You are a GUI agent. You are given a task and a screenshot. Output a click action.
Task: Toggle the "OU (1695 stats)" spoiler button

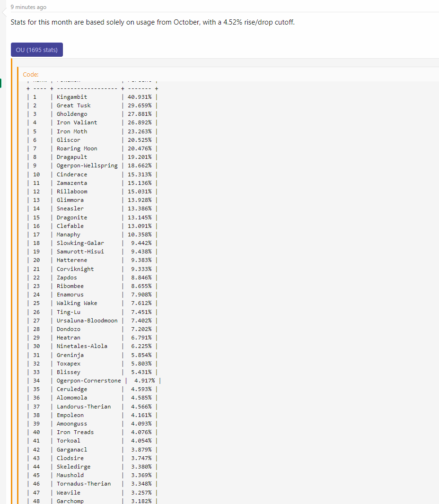pyautogui.click(x=37, y=50)
